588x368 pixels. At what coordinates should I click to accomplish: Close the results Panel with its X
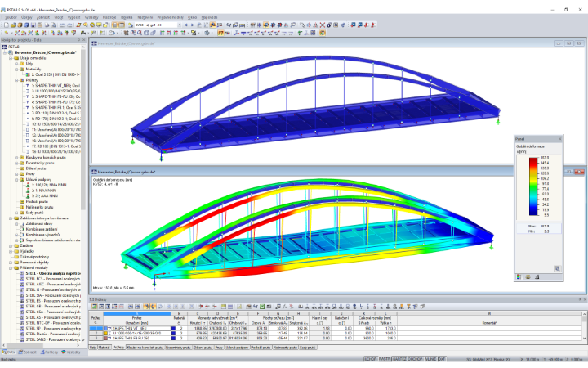560,139
